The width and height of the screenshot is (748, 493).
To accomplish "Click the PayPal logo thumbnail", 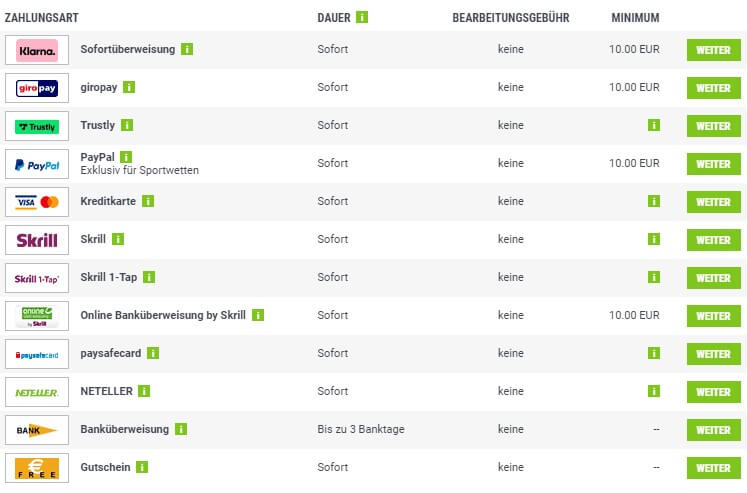I will pos(37,164).
